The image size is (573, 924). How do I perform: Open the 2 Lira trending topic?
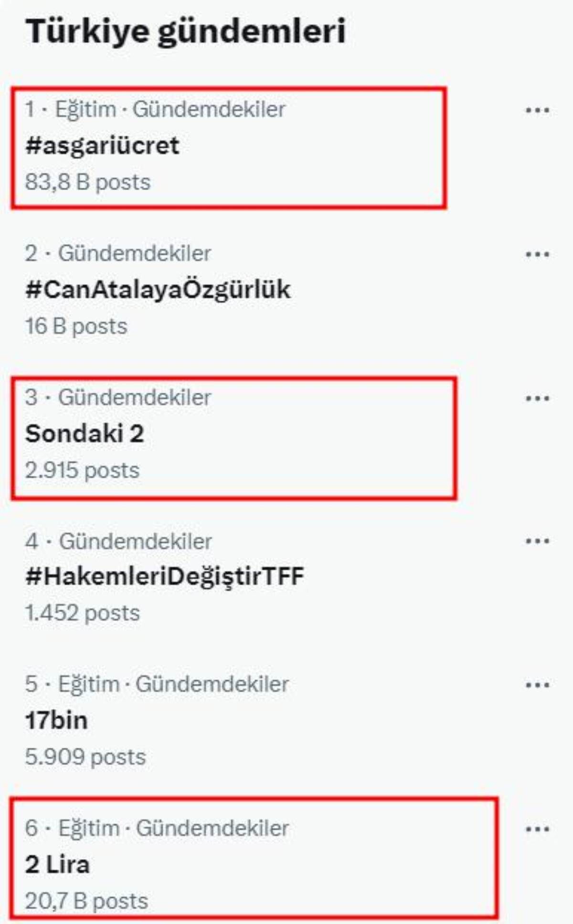tap(57, 865)
